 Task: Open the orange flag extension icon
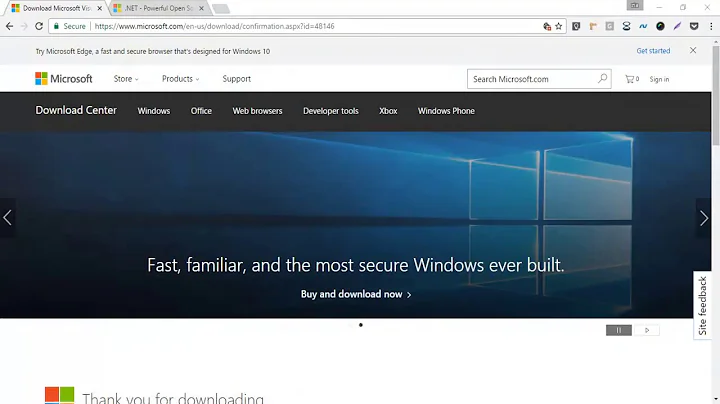tap(593, 26)
